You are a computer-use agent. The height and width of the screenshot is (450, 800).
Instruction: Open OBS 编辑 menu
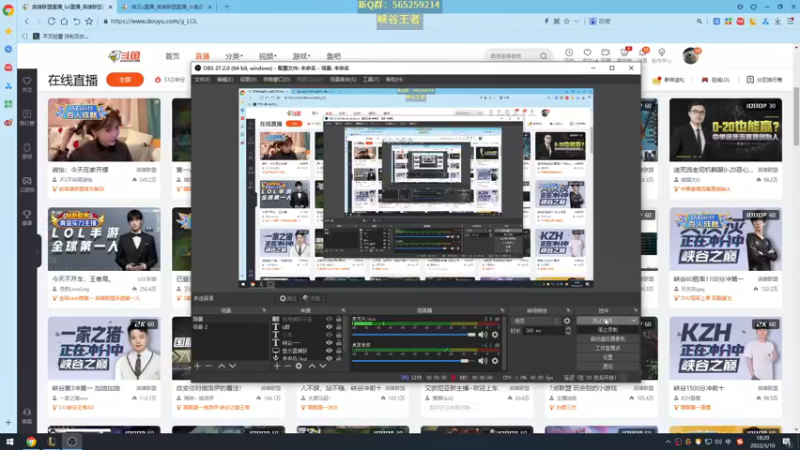pos(225,80)
